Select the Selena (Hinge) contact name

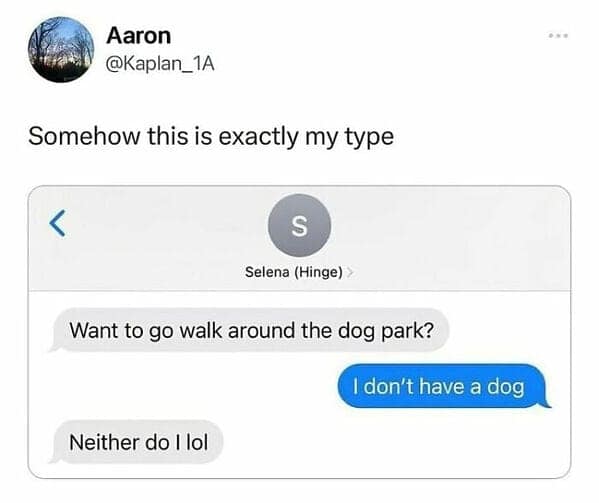294,272
